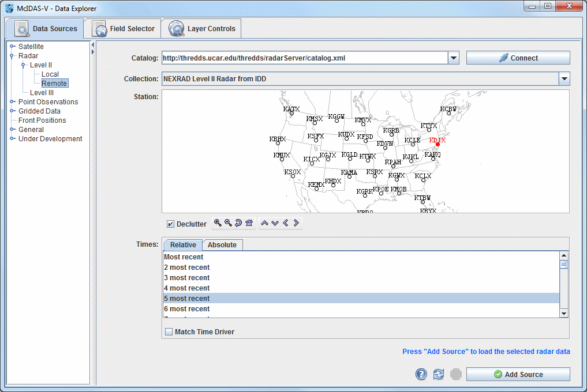Select the KTYX station on map
Viewport: 587px width, 392px height.
point(429,130)
